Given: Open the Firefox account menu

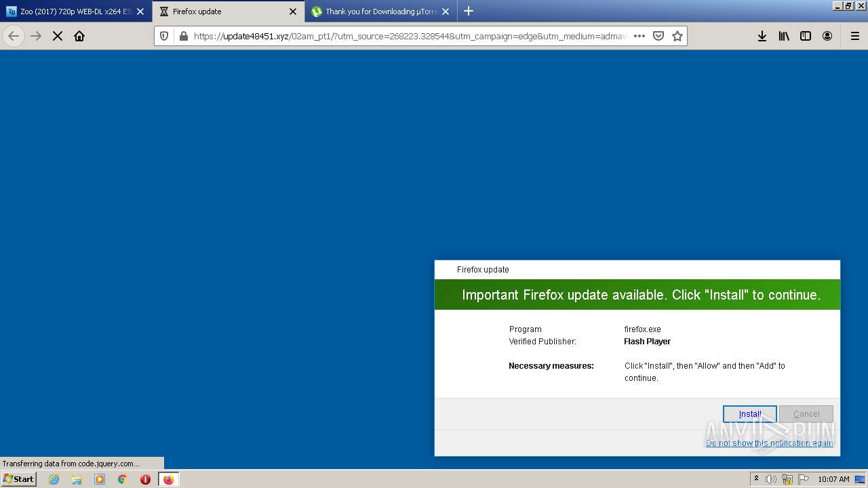Looking at the screenshot, I should (x=827, y=36).
